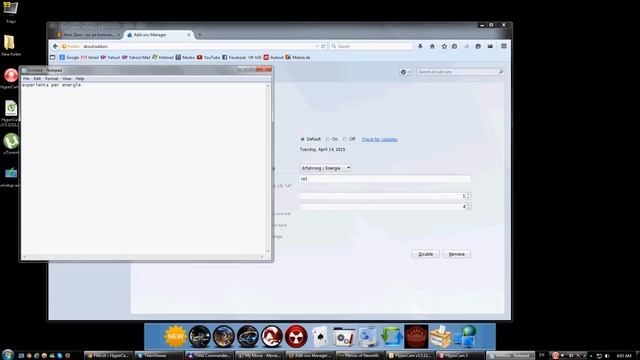Open the Firefox hamburger menu
The width and height of the screenshot is (640, 360).
[x=504, y=46]
